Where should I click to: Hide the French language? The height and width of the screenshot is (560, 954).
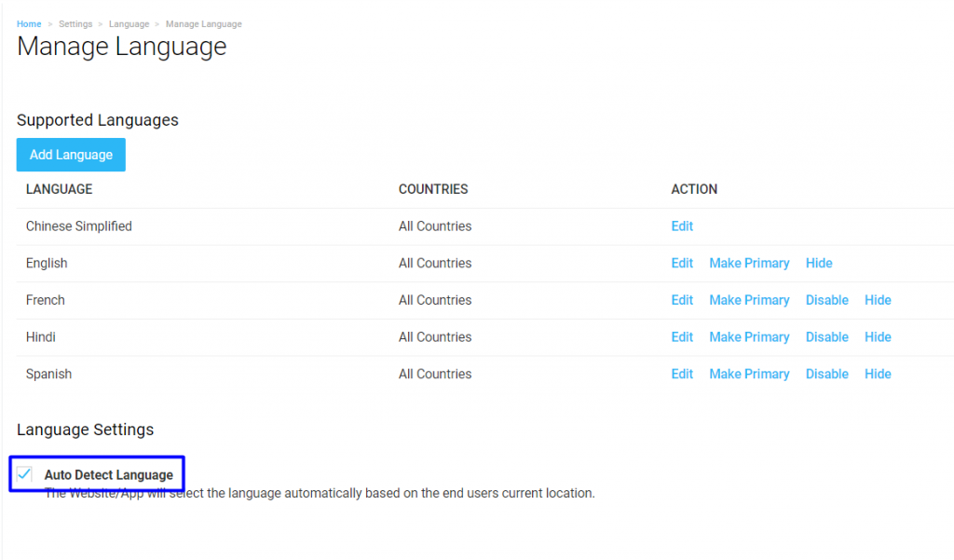877,299
